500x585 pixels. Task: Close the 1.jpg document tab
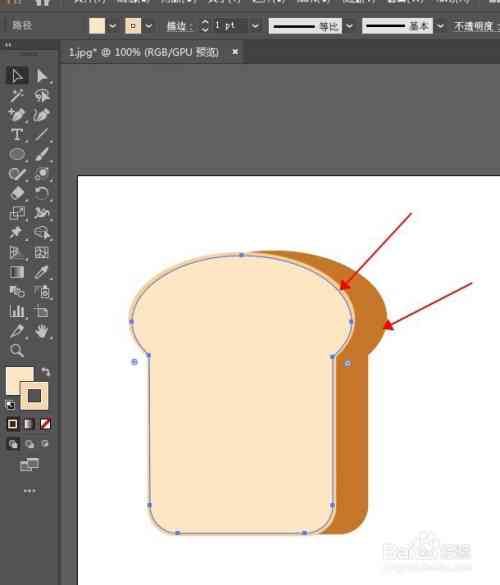pyautogui.click(x=235, y=52)
